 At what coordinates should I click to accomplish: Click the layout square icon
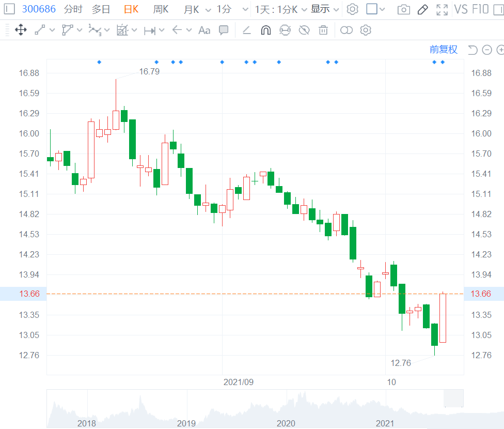372,9
